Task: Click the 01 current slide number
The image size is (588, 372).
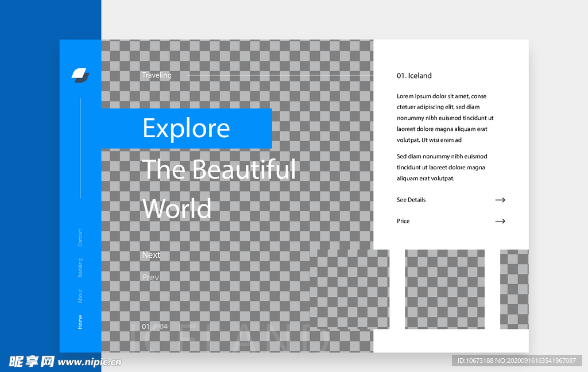Action: pyautogui.click(x=146, y=327)
